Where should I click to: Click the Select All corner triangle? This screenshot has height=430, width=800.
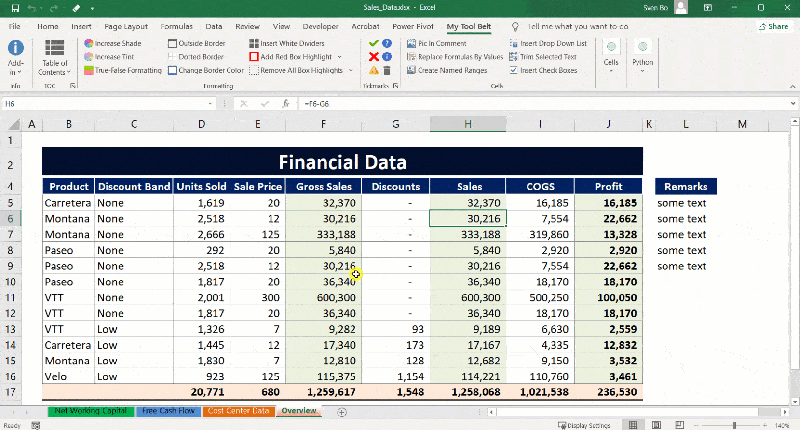pos(14,124)
